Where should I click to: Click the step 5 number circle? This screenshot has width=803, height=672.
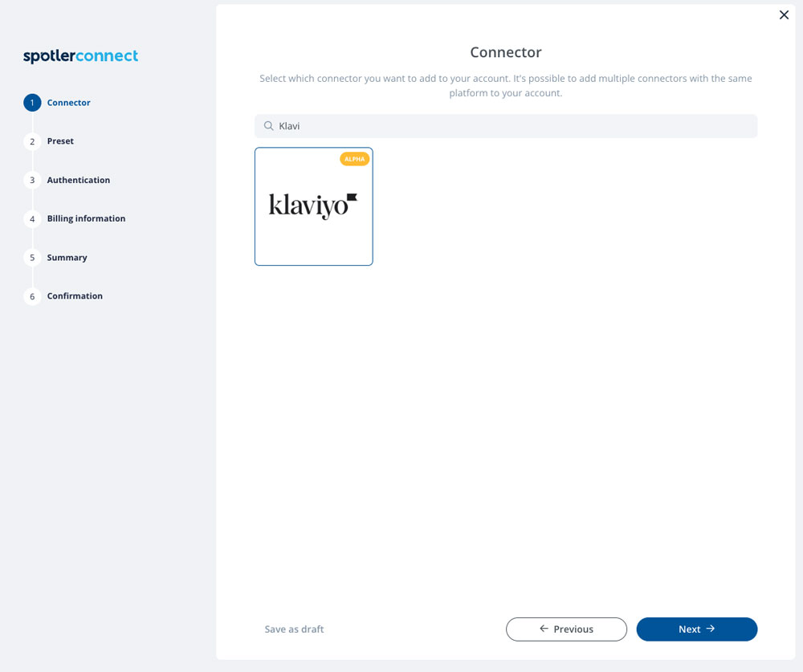32,257
